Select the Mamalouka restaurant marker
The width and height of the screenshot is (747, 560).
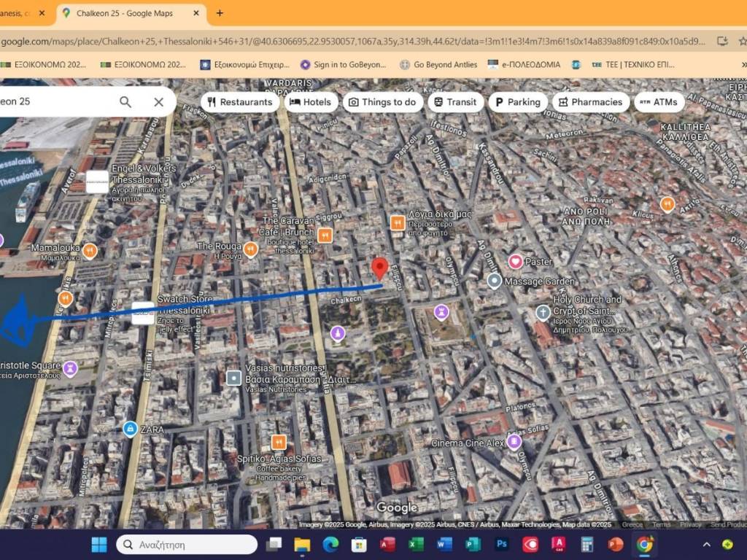coord(90,251)
